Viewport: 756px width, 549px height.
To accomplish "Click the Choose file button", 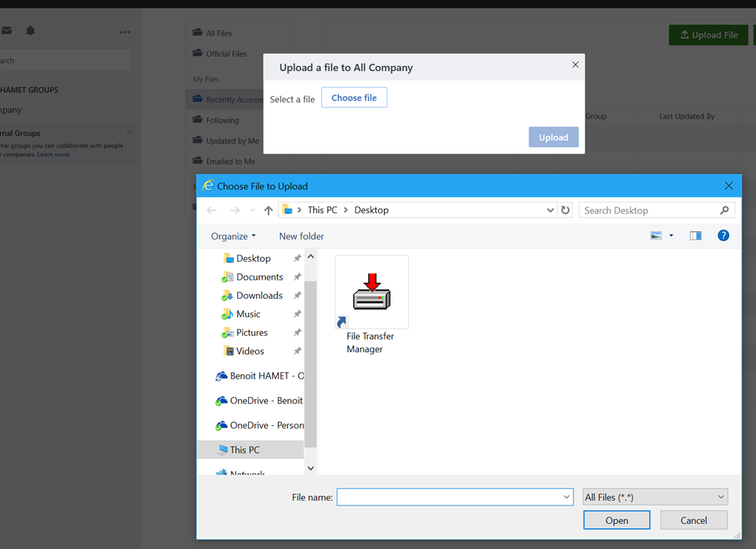I will pos(354,98).
